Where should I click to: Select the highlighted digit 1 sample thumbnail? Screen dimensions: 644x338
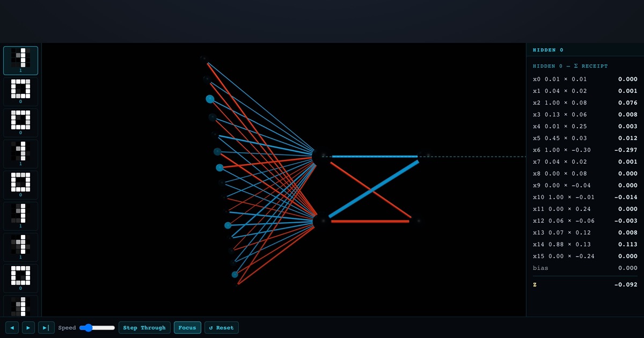20,60
